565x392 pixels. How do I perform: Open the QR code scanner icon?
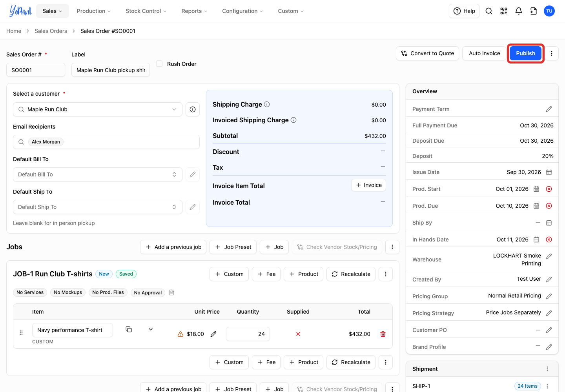504,11
